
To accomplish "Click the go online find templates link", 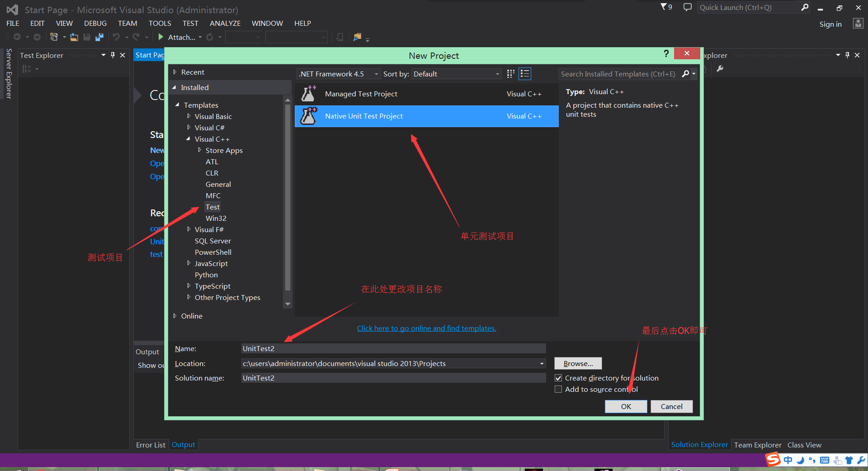I will click(426, 328).
